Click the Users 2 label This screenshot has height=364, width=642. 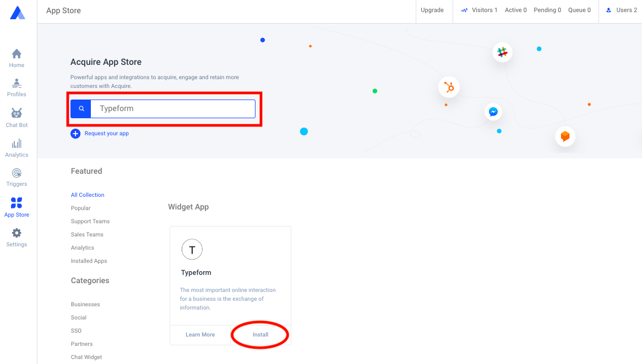click(627, 10)
